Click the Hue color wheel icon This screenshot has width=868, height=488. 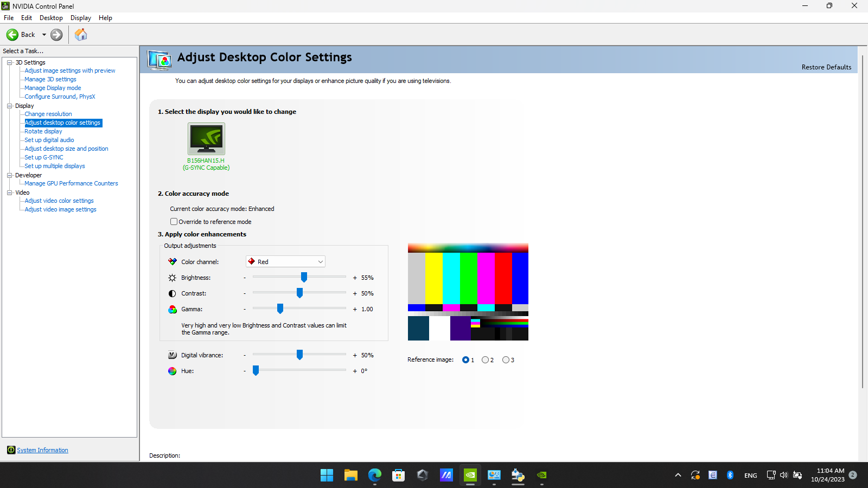coord(173,371)
